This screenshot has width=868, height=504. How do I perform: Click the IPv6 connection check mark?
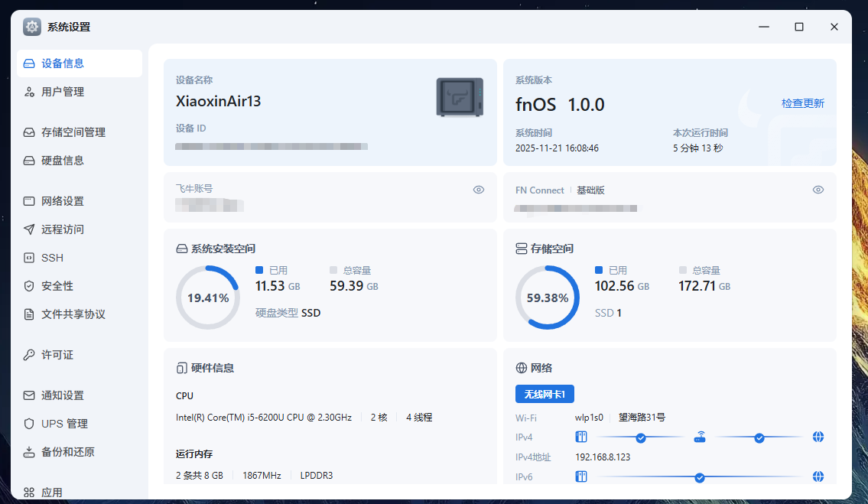click(x=700, y=477)
